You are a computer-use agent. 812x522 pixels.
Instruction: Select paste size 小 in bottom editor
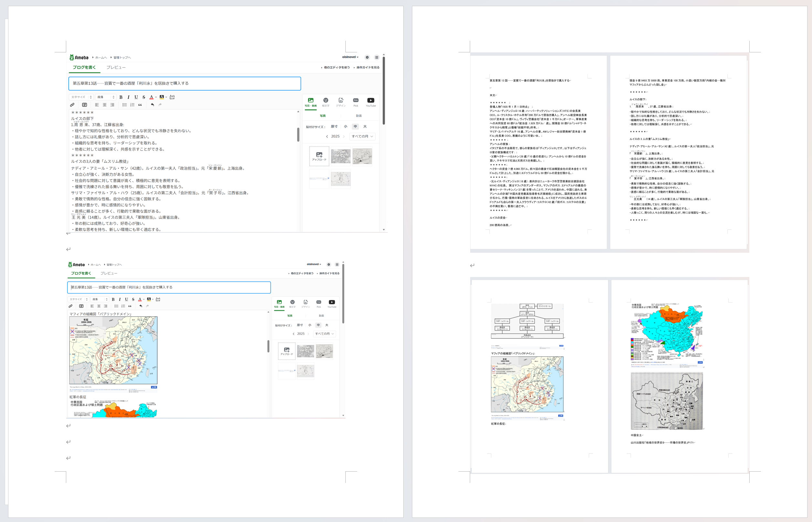[310, 325]
